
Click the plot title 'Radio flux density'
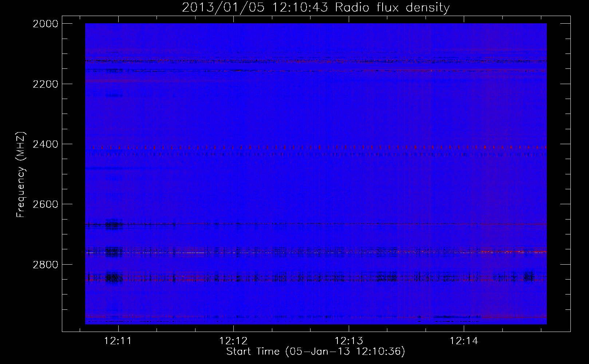click(392, 8)
